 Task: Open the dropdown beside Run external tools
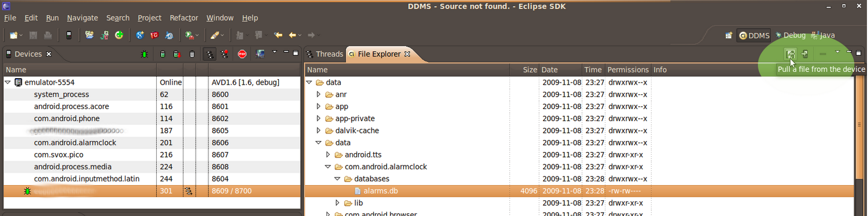coord(197,36)
